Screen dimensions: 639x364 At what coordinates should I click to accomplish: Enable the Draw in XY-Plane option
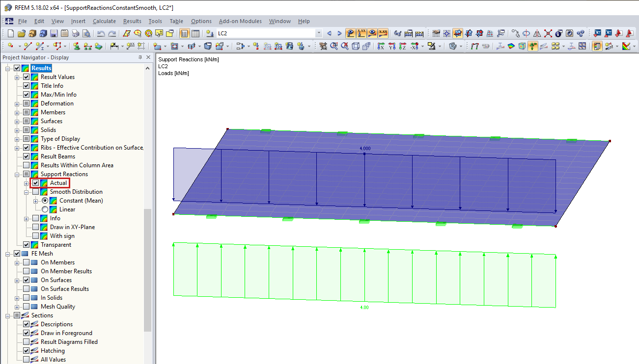click(x=35, y=227)
